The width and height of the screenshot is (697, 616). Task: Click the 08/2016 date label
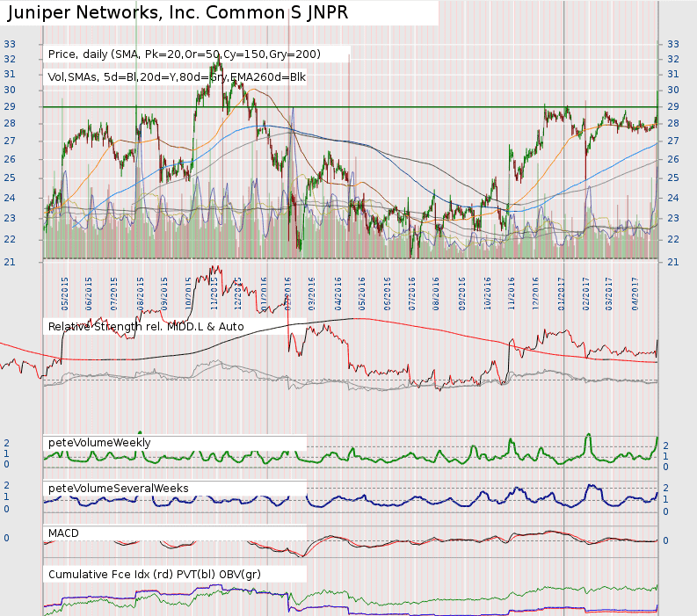436,294
